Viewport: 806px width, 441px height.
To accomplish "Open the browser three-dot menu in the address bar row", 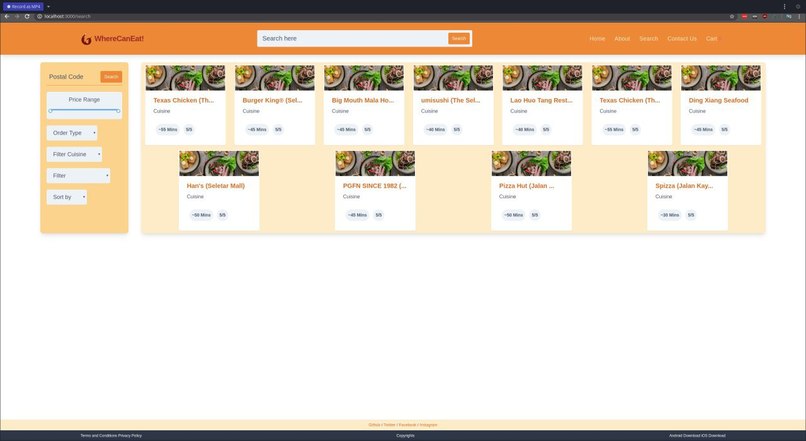I will [x=799, y=16].
